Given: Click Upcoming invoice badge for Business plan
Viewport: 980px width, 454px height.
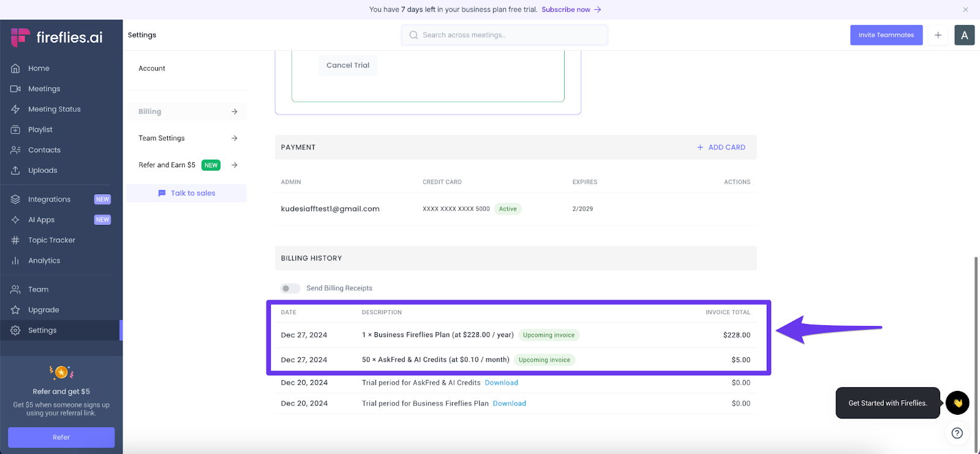Looking at the screenshot, I should 549,335.
